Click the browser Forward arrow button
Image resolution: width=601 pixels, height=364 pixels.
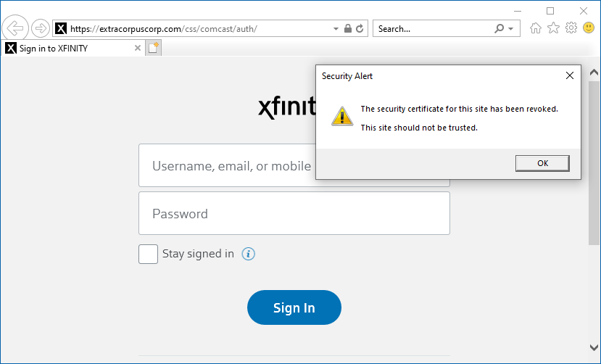[41, 28]
